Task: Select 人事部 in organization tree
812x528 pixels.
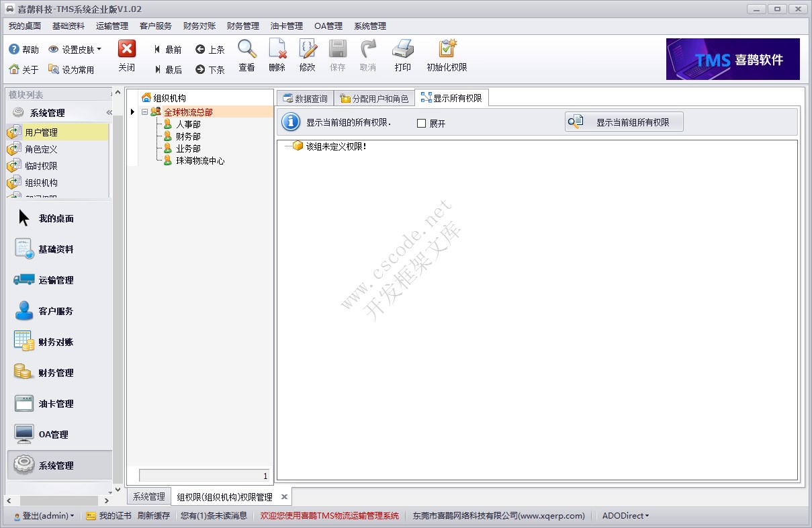Action: pyautogui.click(x=188, y=124)
